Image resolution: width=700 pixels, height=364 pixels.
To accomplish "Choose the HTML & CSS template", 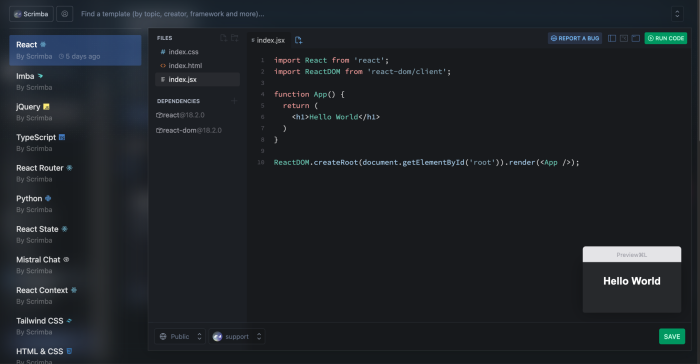I will (x=75, y=355).
